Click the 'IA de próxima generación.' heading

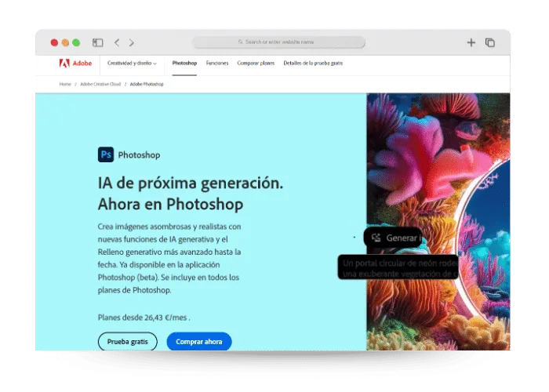pos(191,183)
